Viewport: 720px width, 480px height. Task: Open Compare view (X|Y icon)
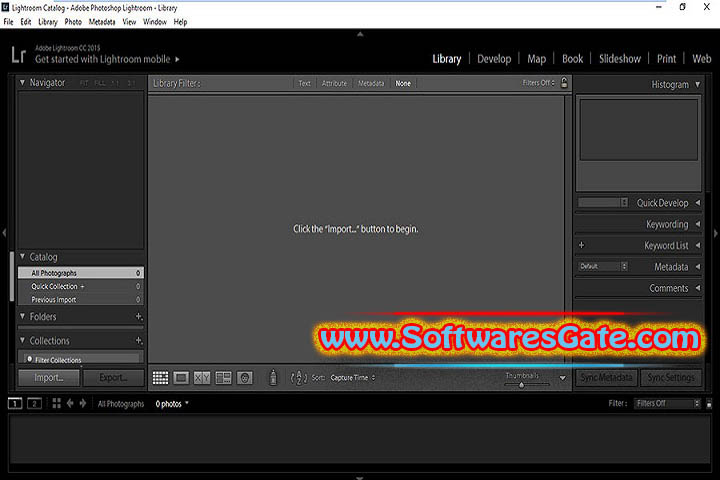click(x=202, y=378)
